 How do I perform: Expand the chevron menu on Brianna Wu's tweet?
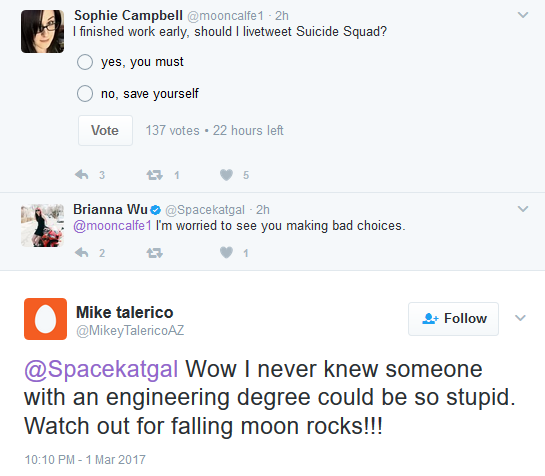point(523,209)
